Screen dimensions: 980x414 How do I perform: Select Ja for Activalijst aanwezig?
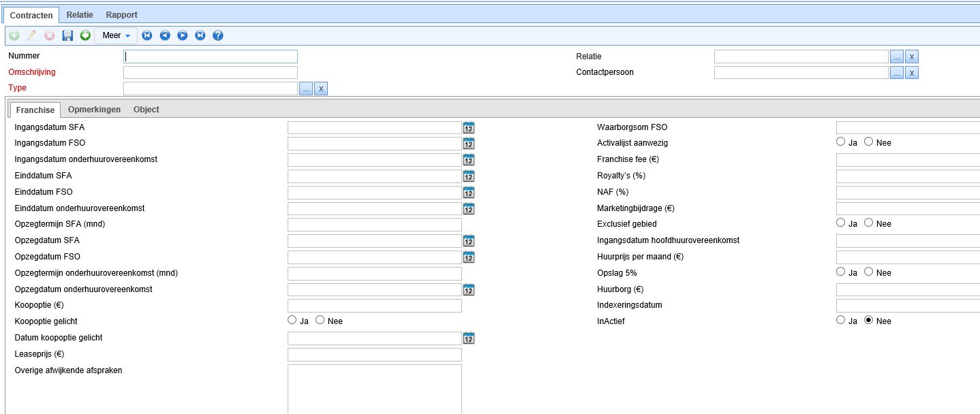click(x=840, y=142)
